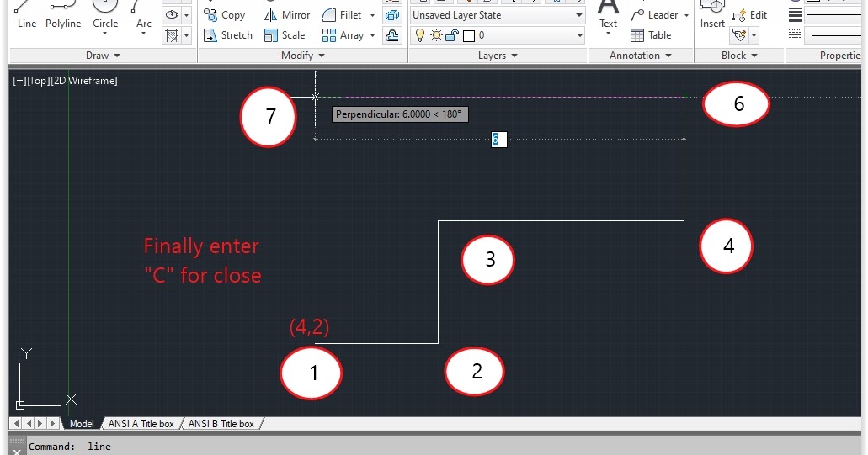Switch to ANSI B Title box tab

click(x=221, y=424)
